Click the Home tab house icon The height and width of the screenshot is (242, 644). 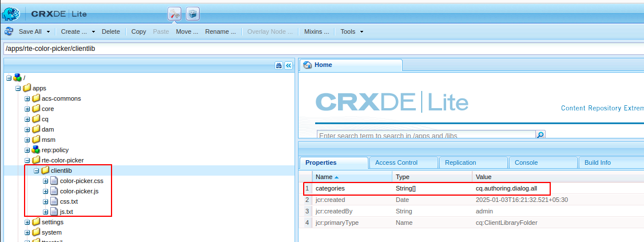tap(307, 65)
